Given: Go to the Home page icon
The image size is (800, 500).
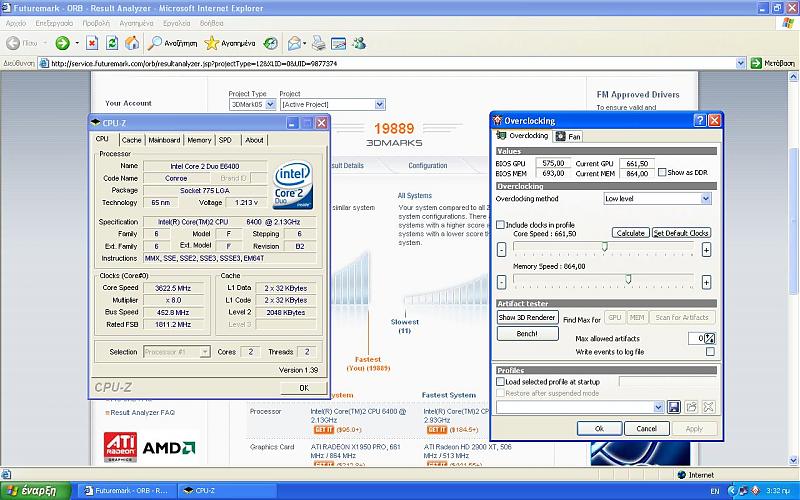Looking at the screenshot, I should [132, 43].
